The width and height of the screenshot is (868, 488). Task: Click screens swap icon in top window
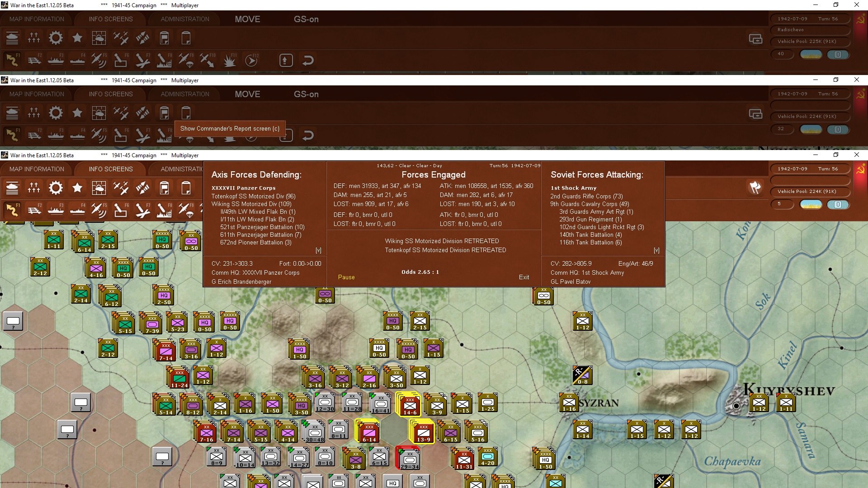[755, 39]
